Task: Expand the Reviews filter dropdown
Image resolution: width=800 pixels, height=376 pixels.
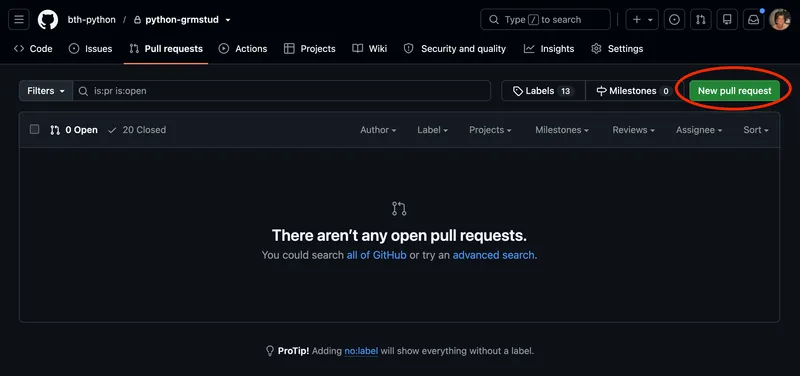Action: pyautogui.click(x=633, y=130)
